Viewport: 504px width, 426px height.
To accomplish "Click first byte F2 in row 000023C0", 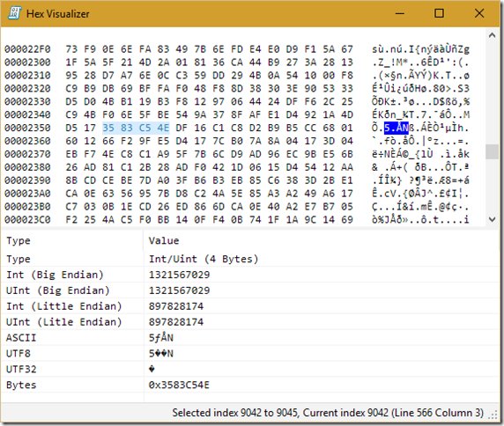I will pos(71,219).
